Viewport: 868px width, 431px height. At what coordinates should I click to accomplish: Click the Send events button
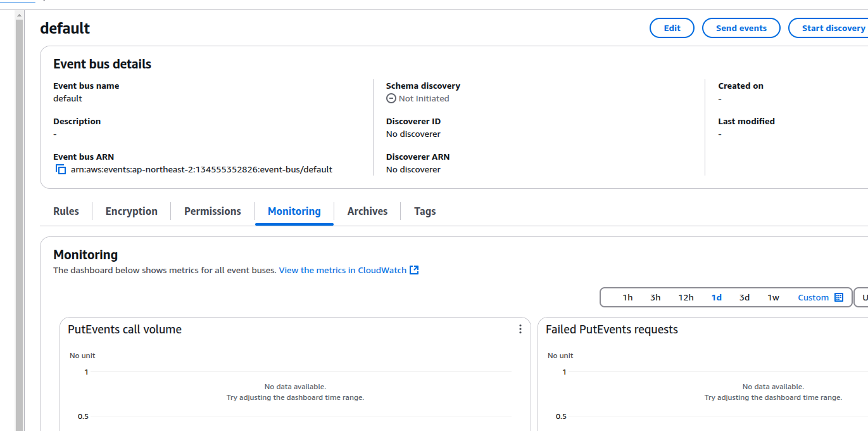tap(741, 28)
